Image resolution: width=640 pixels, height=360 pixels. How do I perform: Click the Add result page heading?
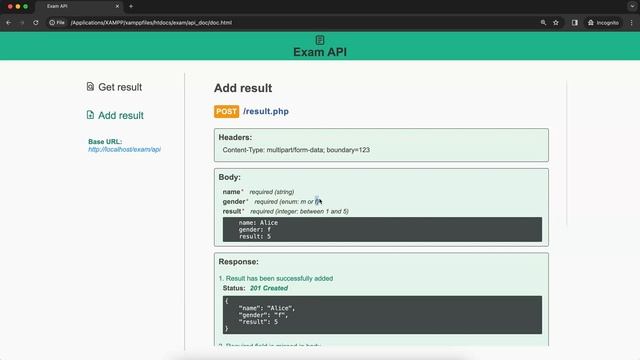point(243,88)
